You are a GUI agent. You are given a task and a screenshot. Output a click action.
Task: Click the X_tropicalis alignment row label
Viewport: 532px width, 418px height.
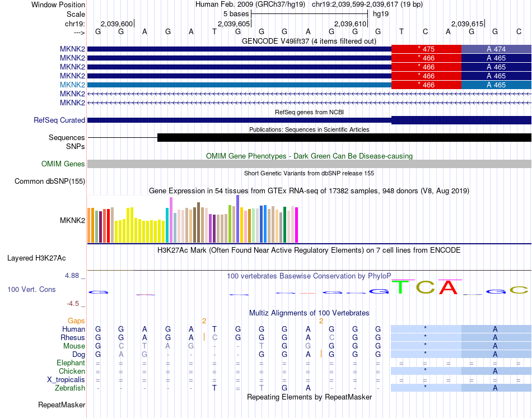point(66,380)
